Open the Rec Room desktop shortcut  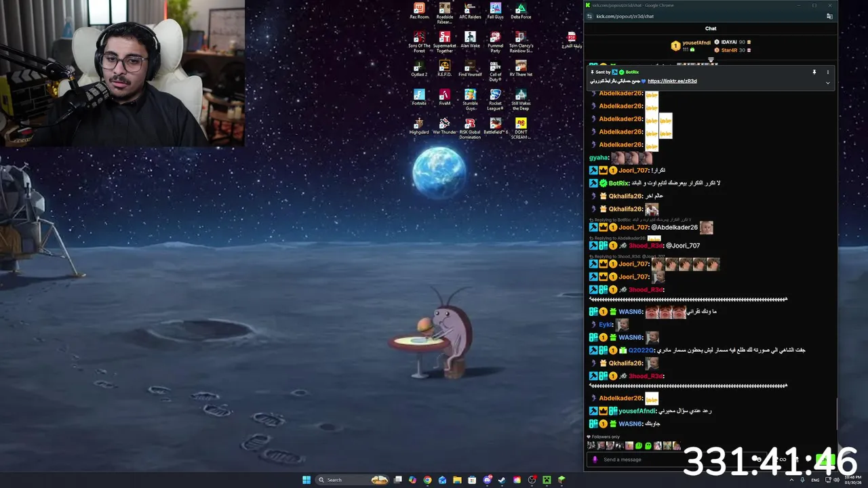(419, 11)
